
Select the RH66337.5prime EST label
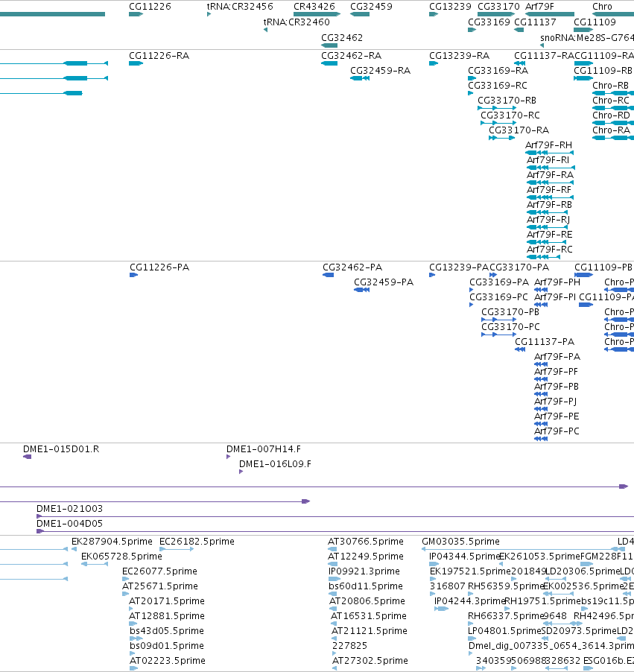pyautogui.click(x=506, y=616)
